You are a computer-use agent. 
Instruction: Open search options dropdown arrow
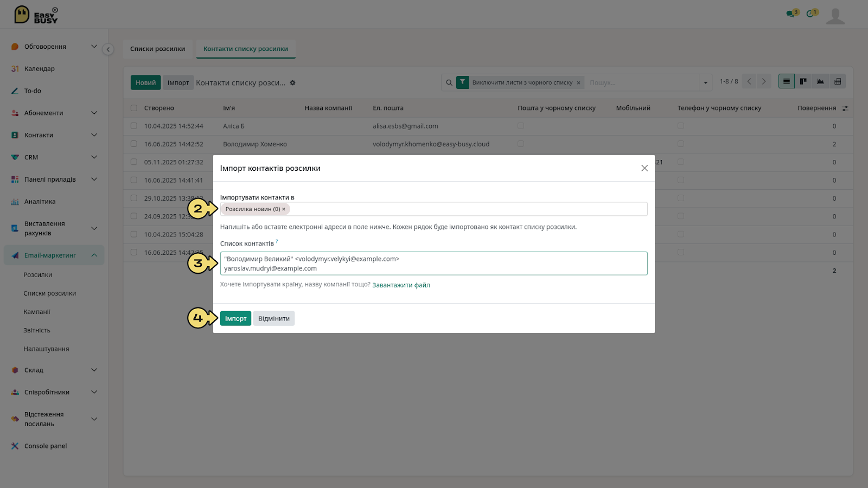click(705, 83)
